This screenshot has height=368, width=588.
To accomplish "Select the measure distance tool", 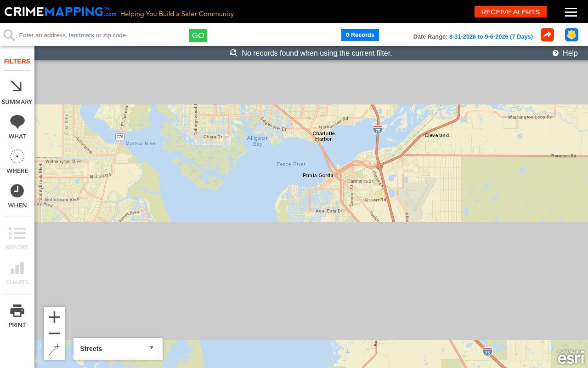I will click(54, 350).
